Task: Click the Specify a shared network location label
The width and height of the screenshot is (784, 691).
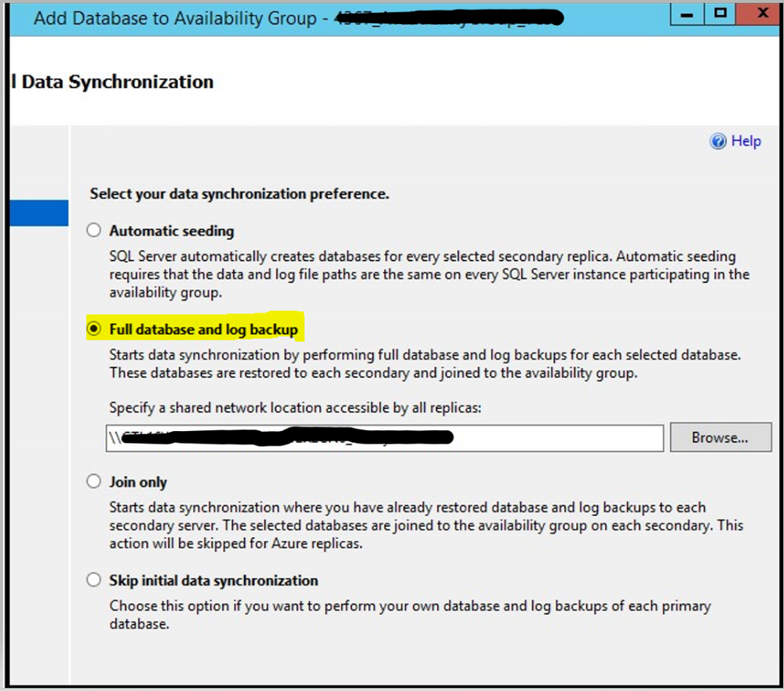Action: (x=295, y=408)
